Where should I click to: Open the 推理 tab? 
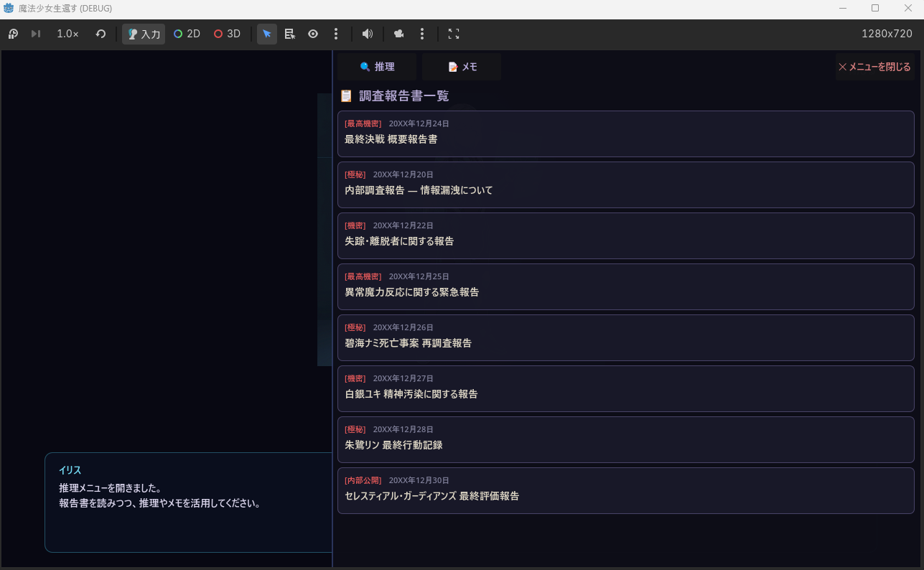click(377, 67)
